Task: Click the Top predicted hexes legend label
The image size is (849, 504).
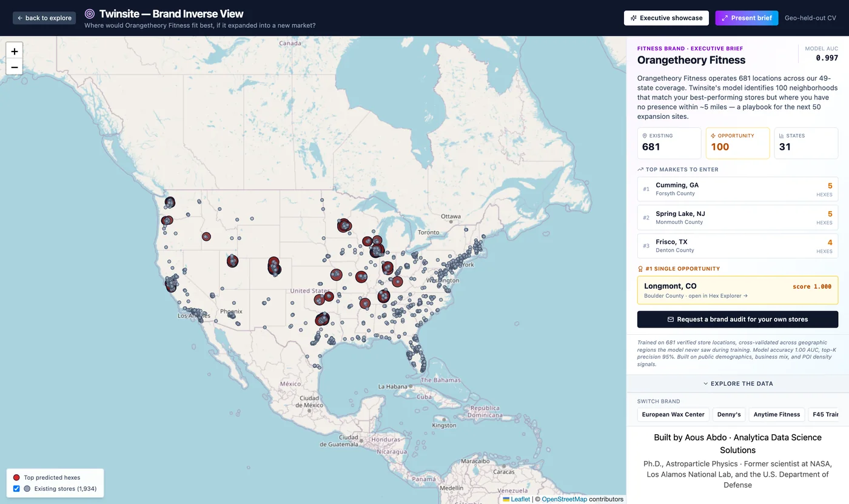Action: [x=52, y=478]
